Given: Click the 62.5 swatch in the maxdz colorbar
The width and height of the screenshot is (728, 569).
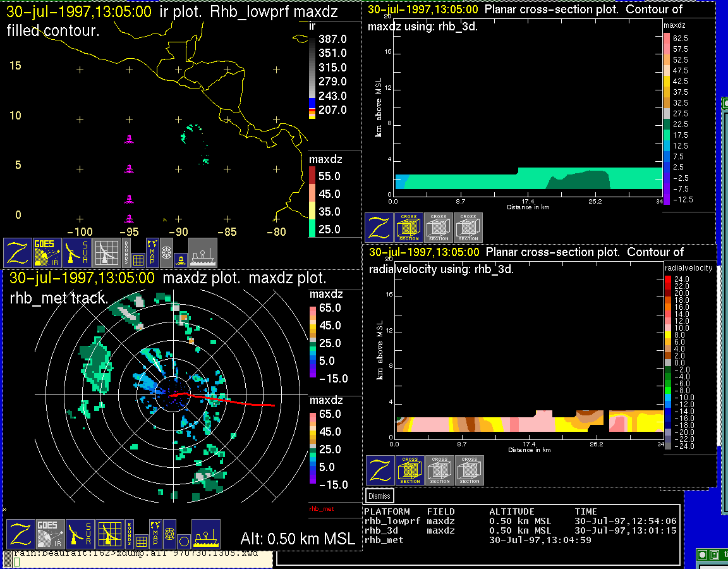Looking at the screenshot, I should point(667,39).
